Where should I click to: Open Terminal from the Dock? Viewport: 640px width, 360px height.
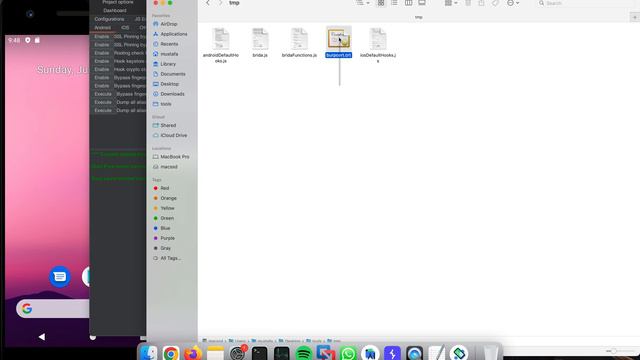[x=260, y=353]
